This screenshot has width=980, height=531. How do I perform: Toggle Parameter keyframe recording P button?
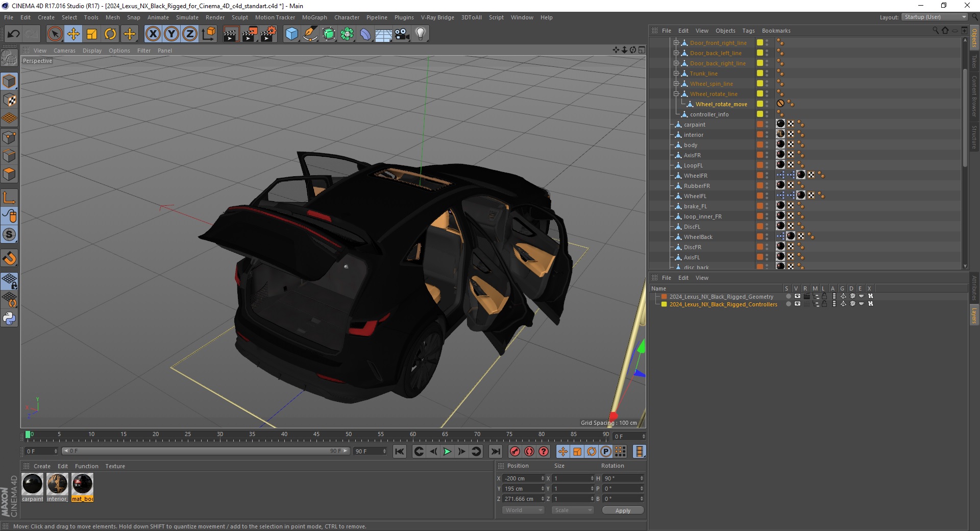(606, 451)
